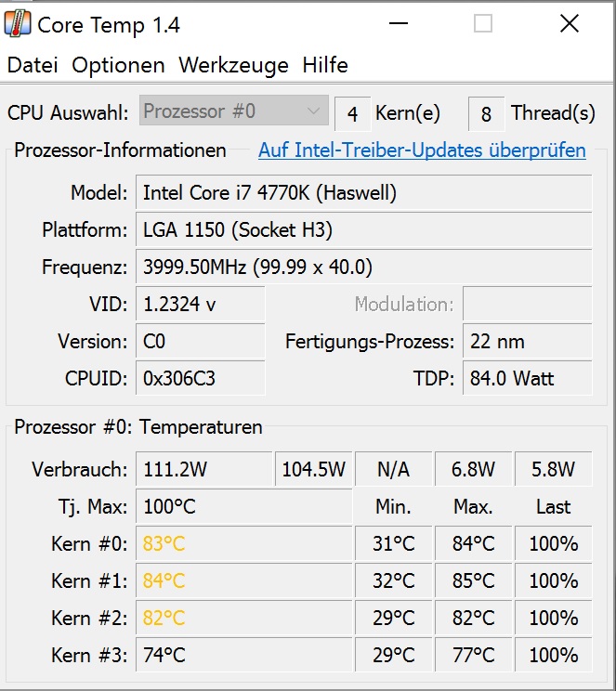Close the Core Temp window
Image resolution: width=616 pixels, height=691 pixels.
click(570, 23)
